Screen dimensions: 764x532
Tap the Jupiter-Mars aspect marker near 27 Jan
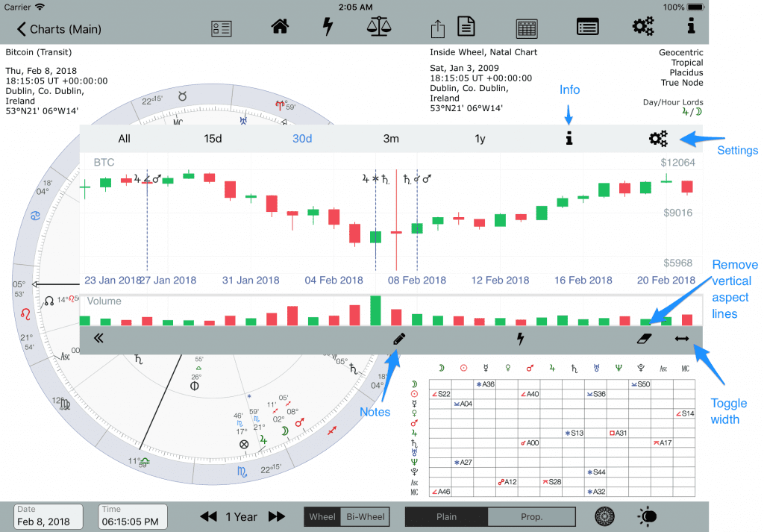(147, 179)
